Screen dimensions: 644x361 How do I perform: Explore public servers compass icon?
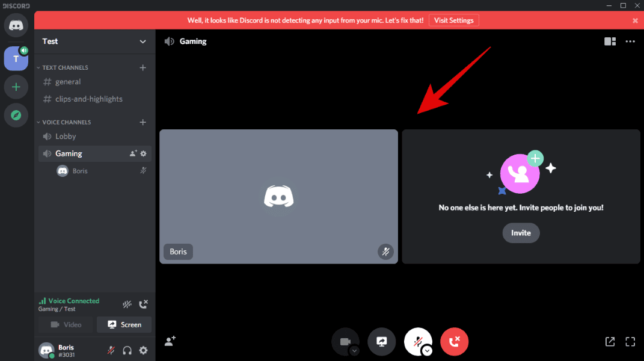[16, 115]
